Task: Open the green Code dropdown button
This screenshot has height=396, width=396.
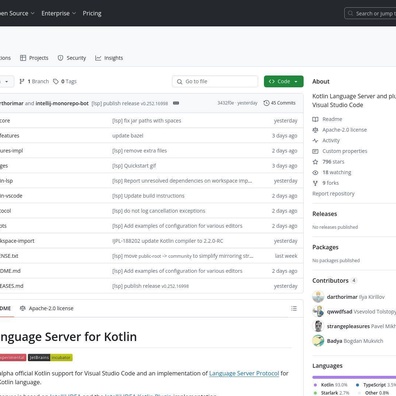Action: pos(284,81)
